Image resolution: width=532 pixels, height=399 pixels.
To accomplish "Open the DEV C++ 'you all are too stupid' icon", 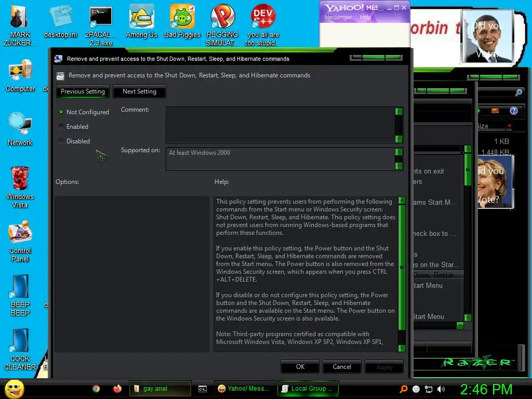I will coord(263,25).
